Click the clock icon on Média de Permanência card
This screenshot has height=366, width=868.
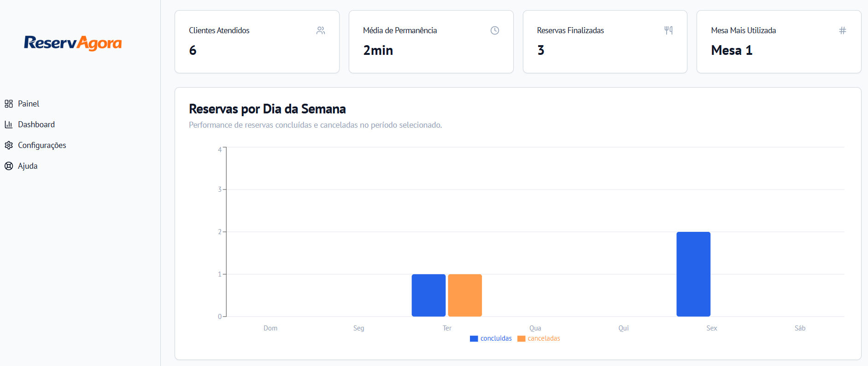click(x=494, y=30)
